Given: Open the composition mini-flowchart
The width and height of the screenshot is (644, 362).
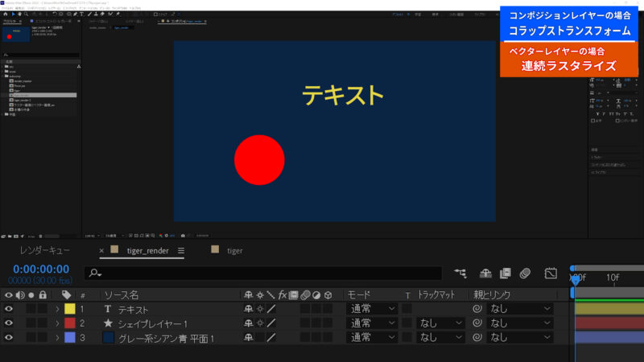Looking at the screenshot, I should (x=460, y=273).
